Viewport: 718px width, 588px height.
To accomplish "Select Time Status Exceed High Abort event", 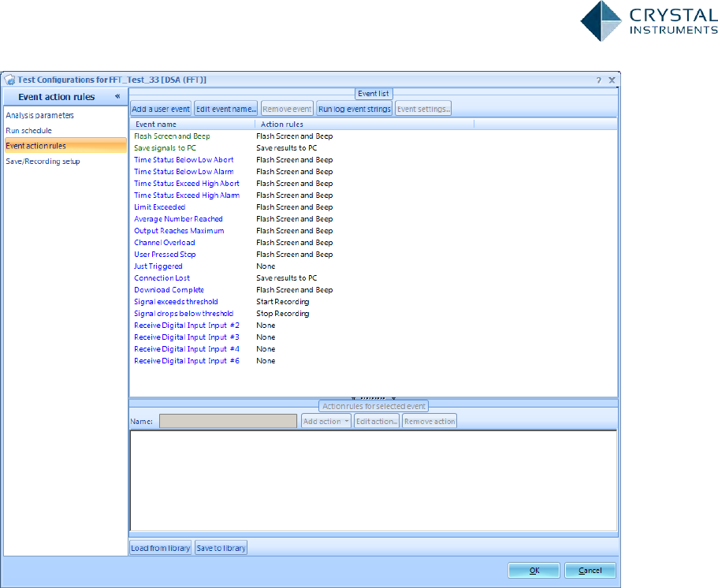I will click(186, 184).
